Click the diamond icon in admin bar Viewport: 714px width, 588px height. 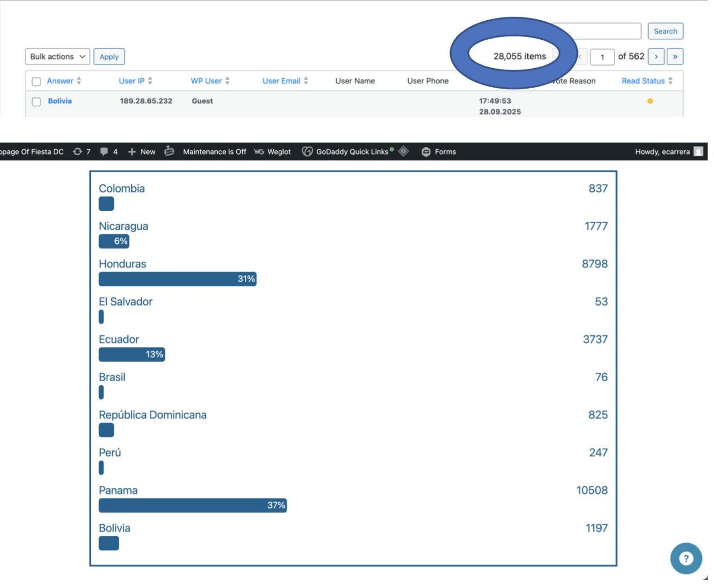pyautogui.click(x=403, y=151)
